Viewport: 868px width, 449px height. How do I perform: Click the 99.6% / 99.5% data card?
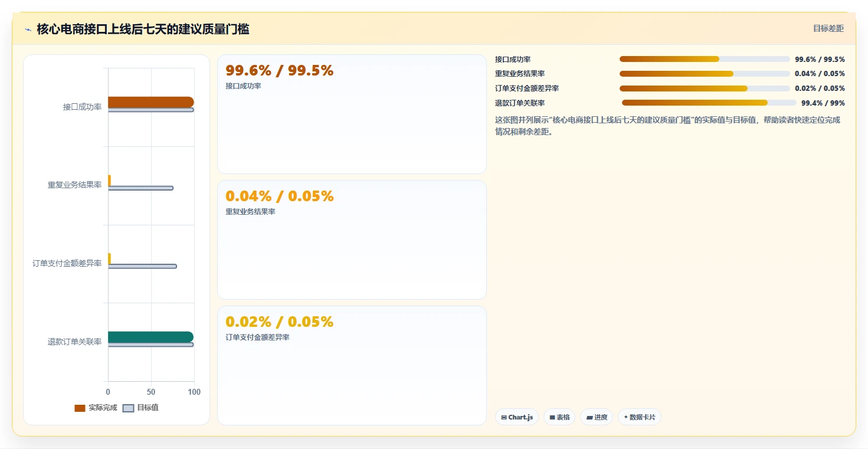click(x=352, y=114)
